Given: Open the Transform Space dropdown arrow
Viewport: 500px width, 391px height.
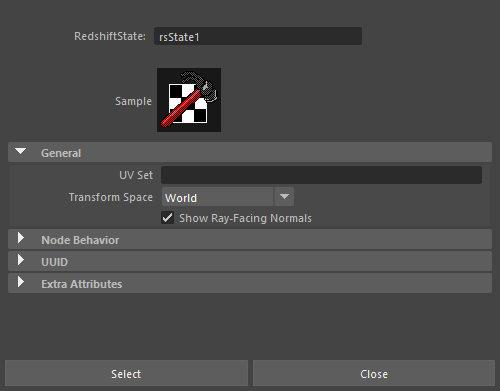Looking at the screenshot, I should [284, 197].
